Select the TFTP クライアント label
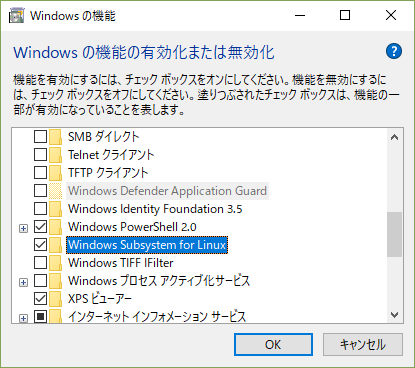The image size is (415, 368). [108, 173]
